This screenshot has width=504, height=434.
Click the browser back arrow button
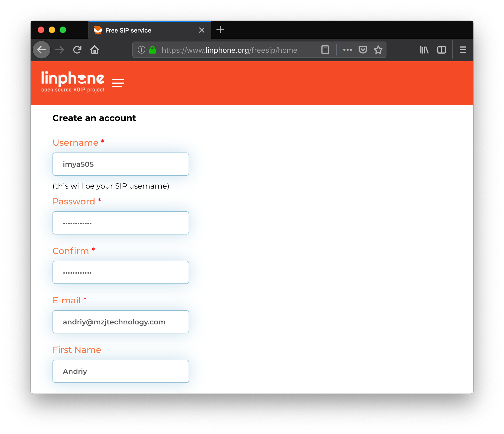point(42,50)
